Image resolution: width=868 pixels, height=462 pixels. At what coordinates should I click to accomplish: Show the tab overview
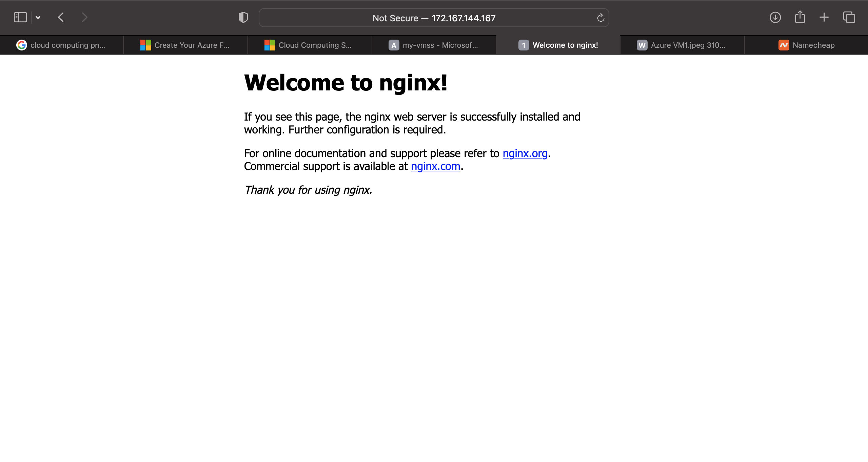click(849, 17)
